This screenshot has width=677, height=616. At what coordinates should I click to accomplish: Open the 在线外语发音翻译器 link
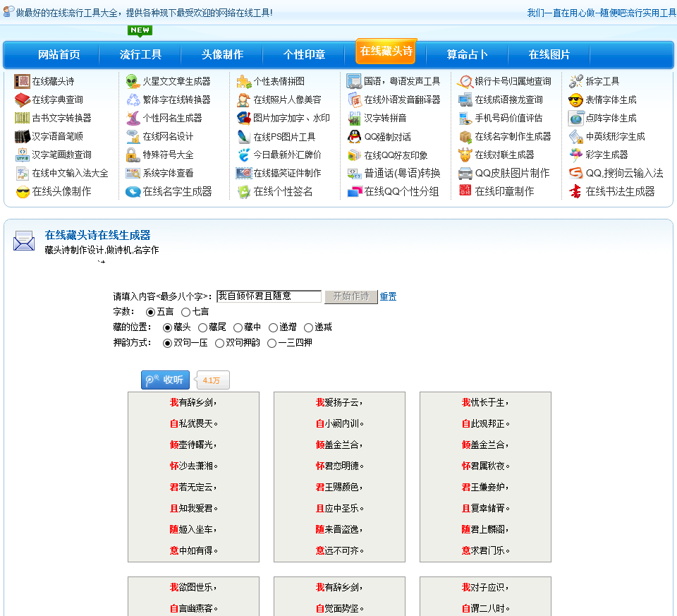point(402,99)
